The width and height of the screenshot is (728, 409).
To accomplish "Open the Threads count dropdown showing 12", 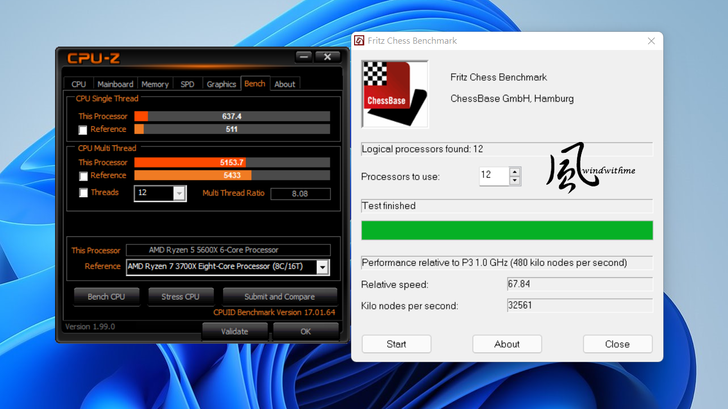I will [179, 193].
